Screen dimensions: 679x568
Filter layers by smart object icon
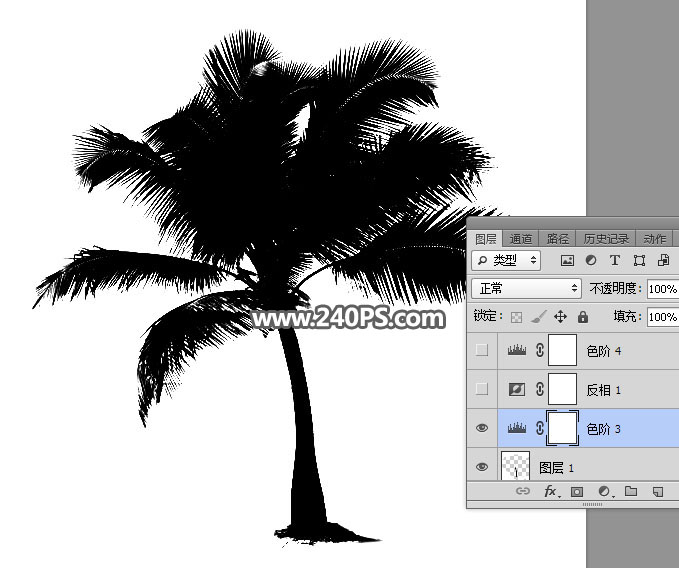point(663,260)
